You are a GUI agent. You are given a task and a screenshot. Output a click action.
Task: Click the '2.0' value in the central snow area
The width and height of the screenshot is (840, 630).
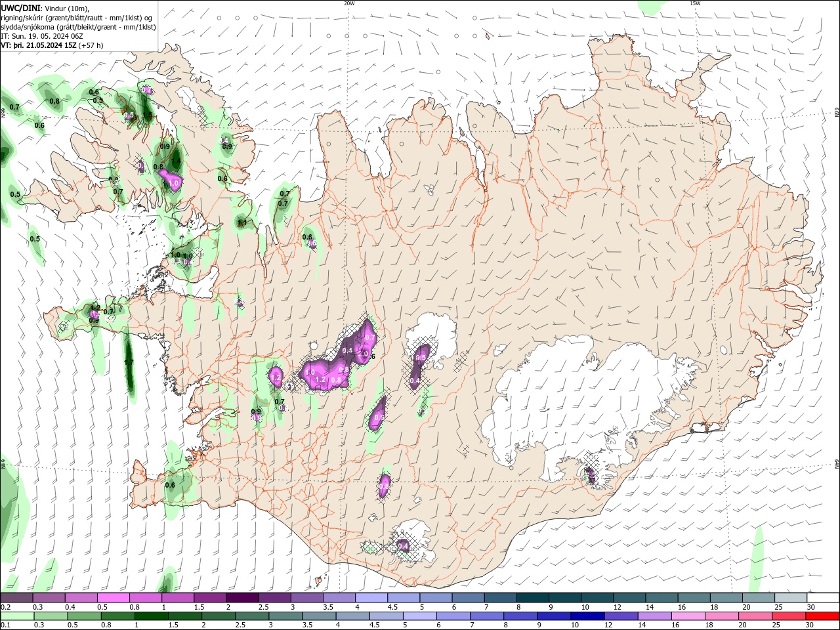pyautogui.click(x=364, y=354)
